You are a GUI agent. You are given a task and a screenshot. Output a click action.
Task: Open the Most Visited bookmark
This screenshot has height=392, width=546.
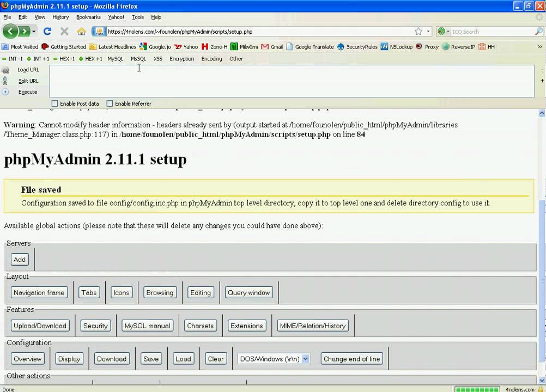(20, 47)
